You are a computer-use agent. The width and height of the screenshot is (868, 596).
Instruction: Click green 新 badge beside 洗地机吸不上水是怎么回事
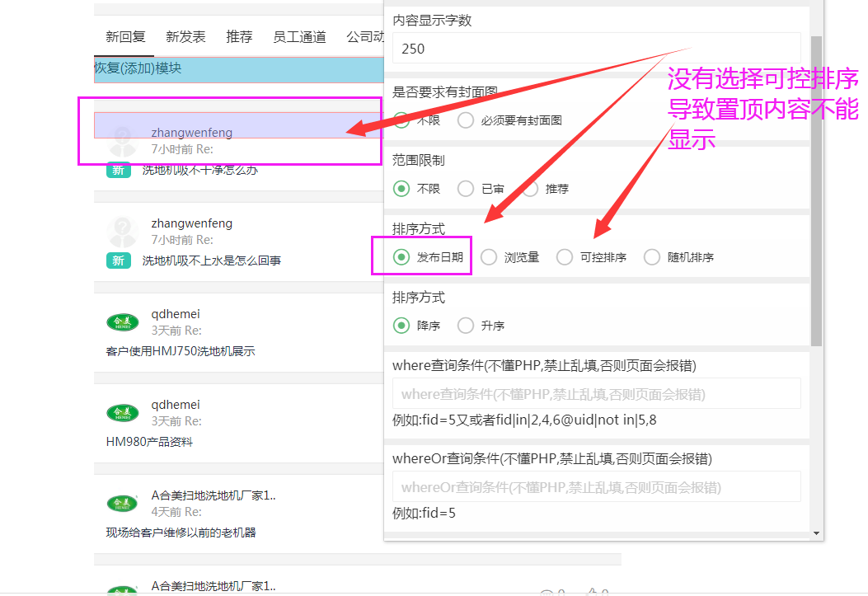coord(119,260)
